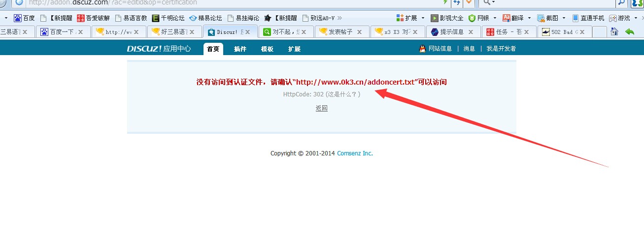Open a new tab with the blank tab button
Screen dimensions: 644x242
(599, 32)
